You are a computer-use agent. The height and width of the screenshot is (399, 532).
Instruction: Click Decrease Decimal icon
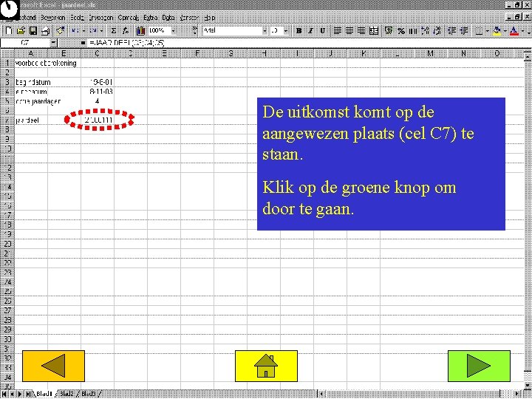click(437, 31)
